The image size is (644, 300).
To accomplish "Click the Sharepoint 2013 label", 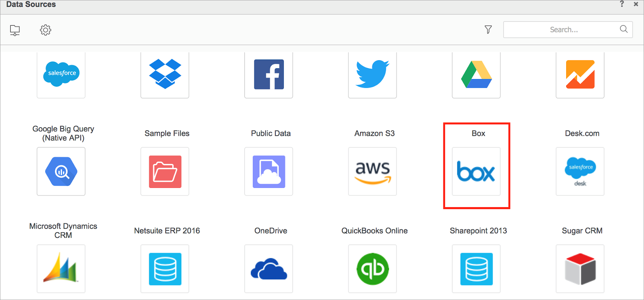I will point(478,231).
